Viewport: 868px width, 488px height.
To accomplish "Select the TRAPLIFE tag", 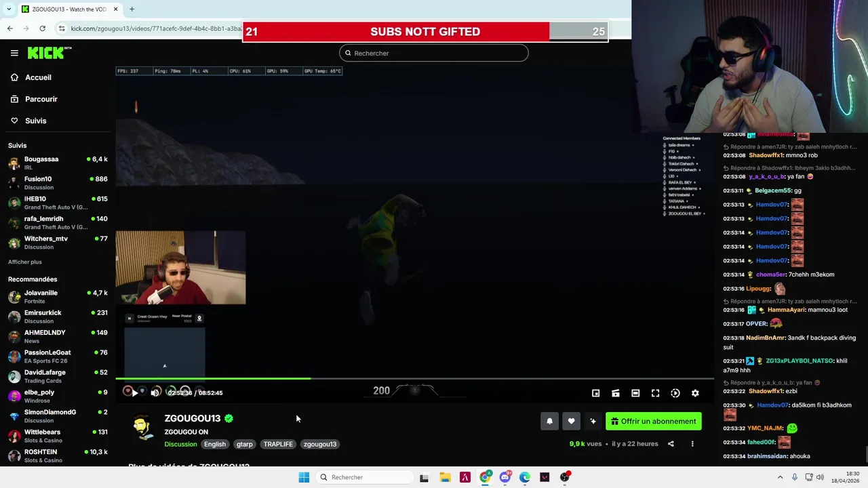I will [x=278, y=444].
